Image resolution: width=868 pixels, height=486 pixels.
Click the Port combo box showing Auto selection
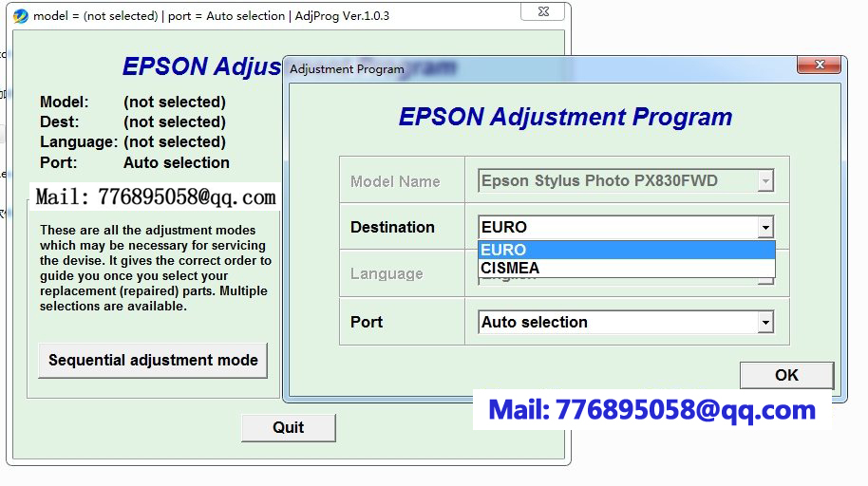(626, 322)
